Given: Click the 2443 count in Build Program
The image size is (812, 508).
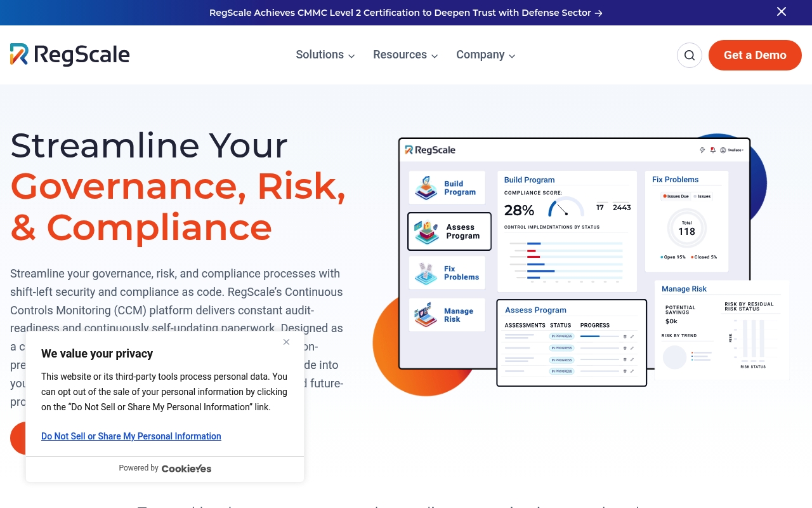Looking at the screenshot, I should point(622,208).
